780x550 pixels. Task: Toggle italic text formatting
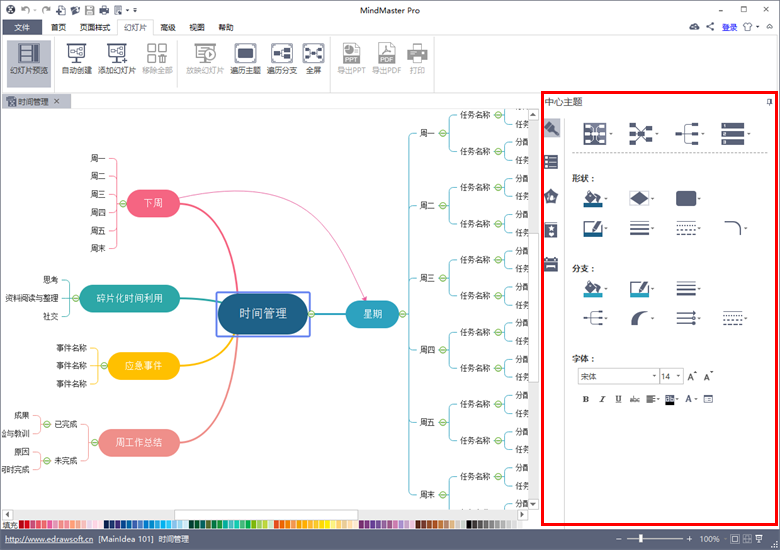[602, 399]
